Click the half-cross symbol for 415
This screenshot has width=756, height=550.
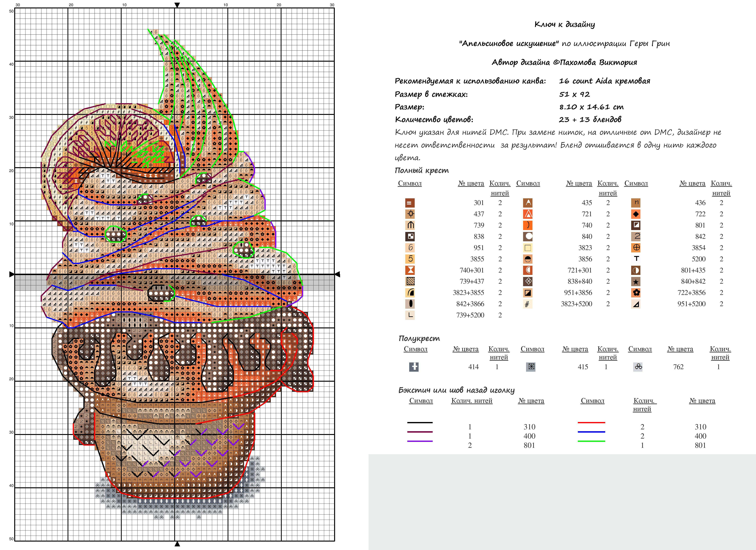[531, 367]
